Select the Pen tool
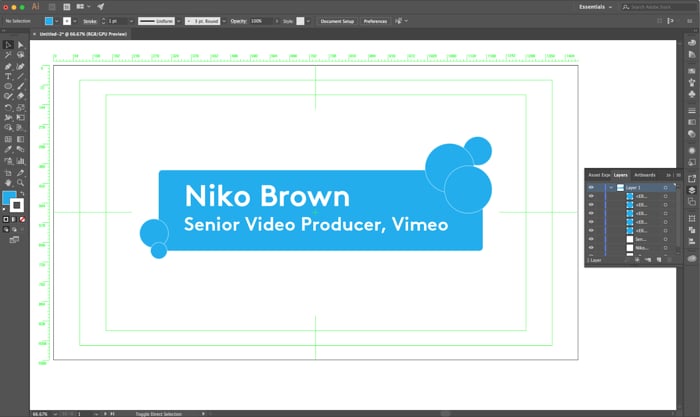Screen dimensions: 700x417 coord(8,66)
